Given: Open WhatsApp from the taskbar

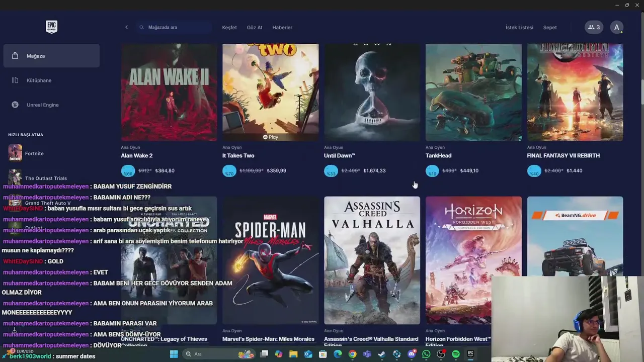Looking at the screenshot, I should tap(426, 354).
